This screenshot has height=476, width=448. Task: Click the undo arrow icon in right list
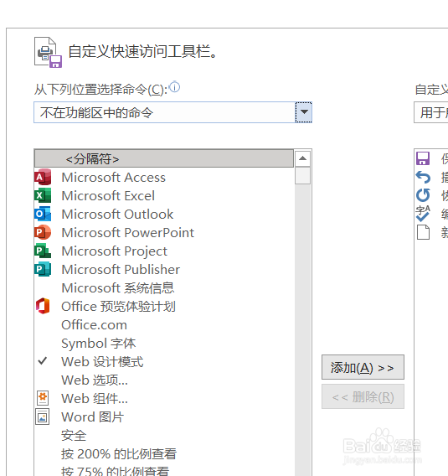point(423,177)
